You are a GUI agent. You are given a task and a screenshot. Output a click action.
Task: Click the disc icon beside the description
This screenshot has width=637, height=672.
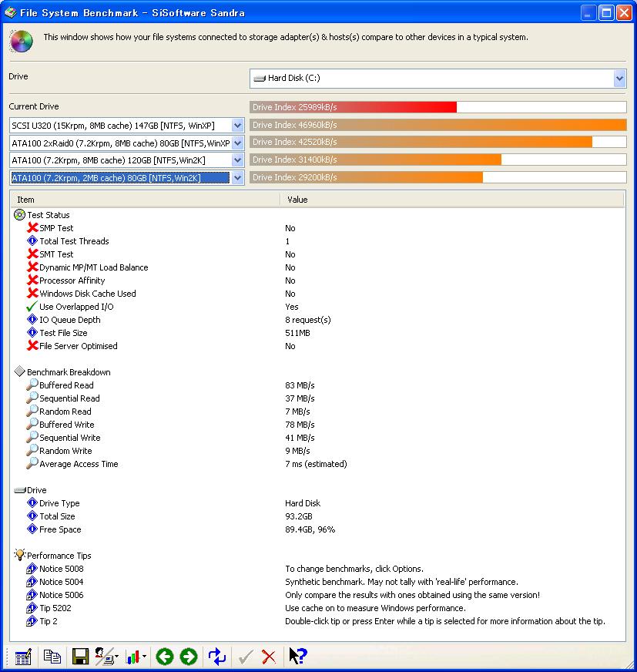tap(21, 42)
